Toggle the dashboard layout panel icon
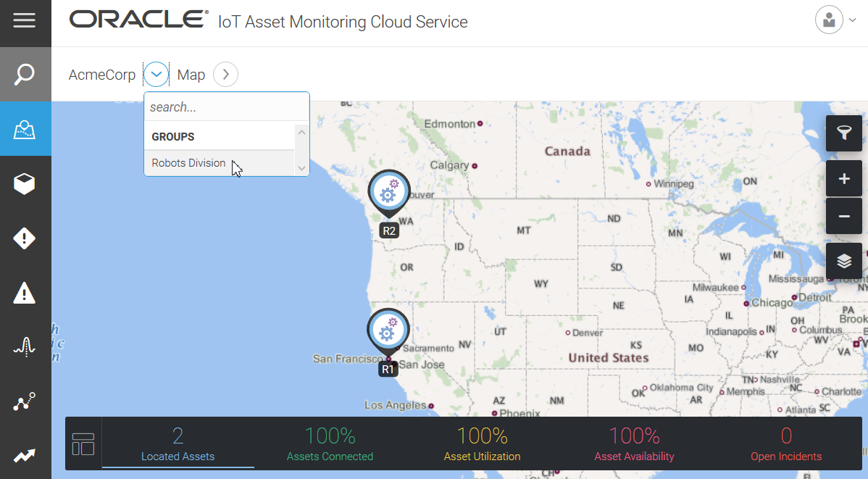 83,444
